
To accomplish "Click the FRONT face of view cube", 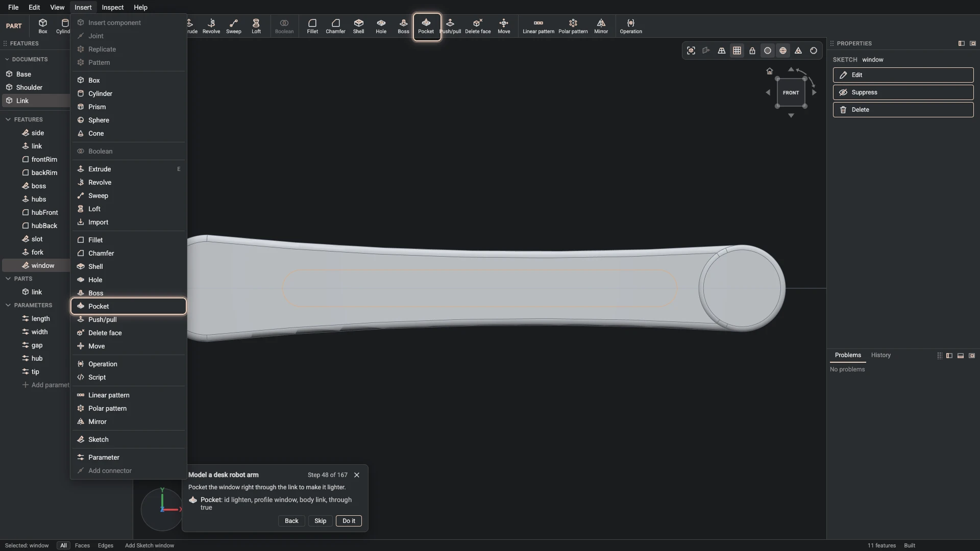I will (x=791, y=92).
